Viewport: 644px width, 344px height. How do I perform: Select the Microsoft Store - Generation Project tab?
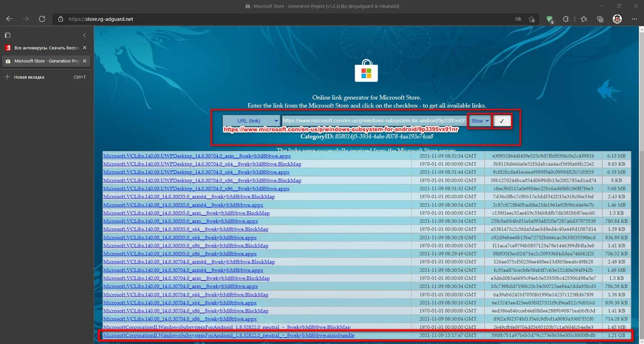(46, 61)
